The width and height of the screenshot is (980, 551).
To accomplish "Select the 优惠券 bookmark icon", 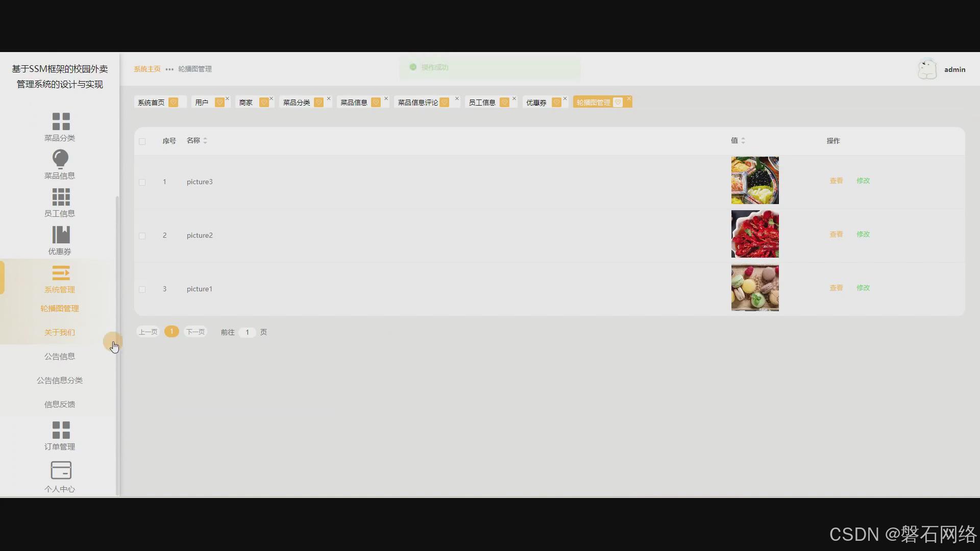I will click(61, 235).
